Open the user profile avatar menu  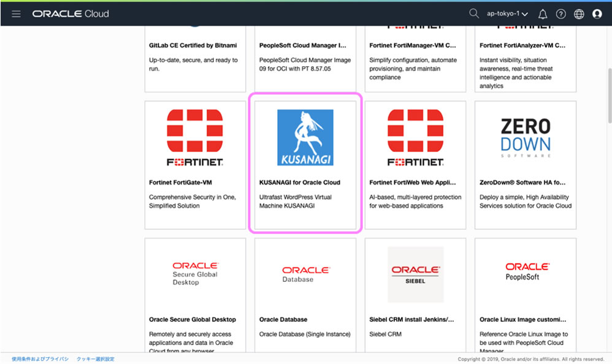point(597,14)
